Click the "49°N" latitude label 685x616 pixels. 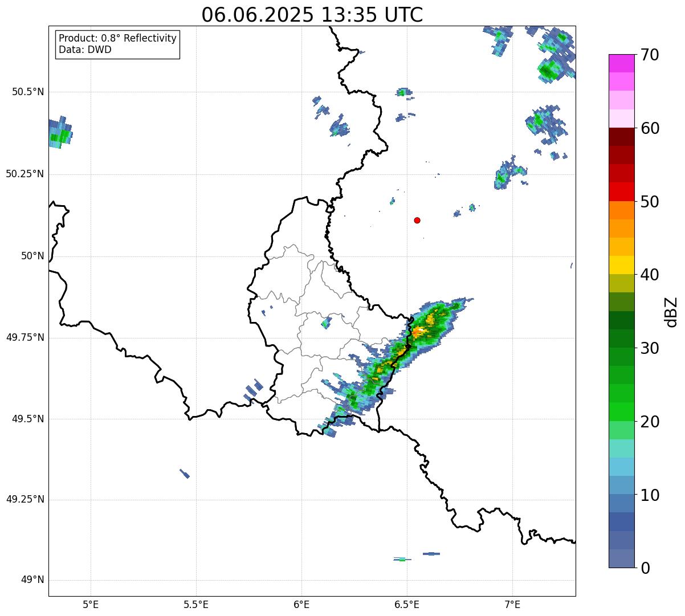pyautogui.click(x=32, y=580)
